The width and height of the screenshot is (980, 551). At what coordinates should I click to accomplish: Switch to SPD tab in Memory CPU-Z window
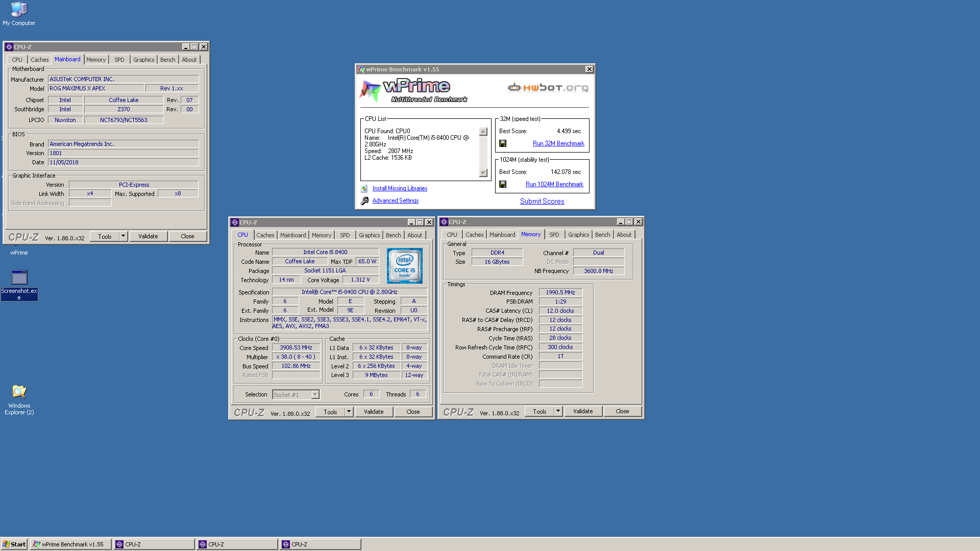click(554, 235)
